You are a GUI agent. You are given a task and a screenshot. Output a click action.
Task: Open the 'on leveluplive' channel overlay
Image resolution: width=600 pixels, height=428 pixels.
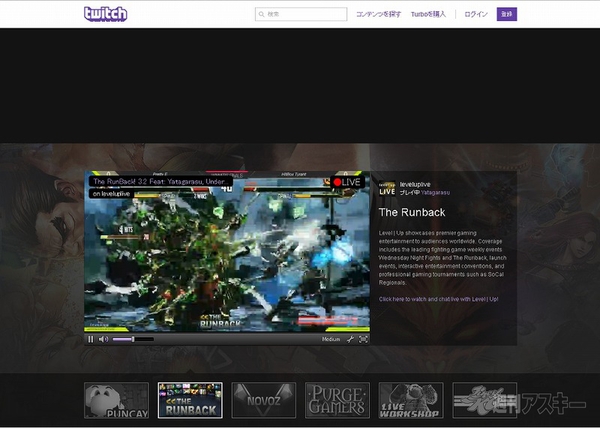pyautogui.click(x=111, y=194)
